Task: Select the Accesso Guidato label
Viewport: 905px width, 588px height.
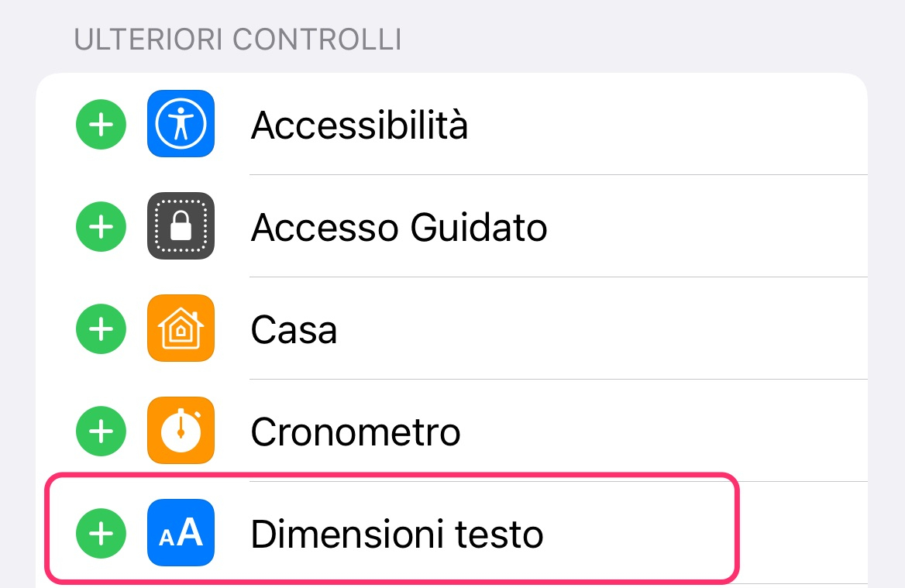Action: pyautogui.click(x=399, y=227)
